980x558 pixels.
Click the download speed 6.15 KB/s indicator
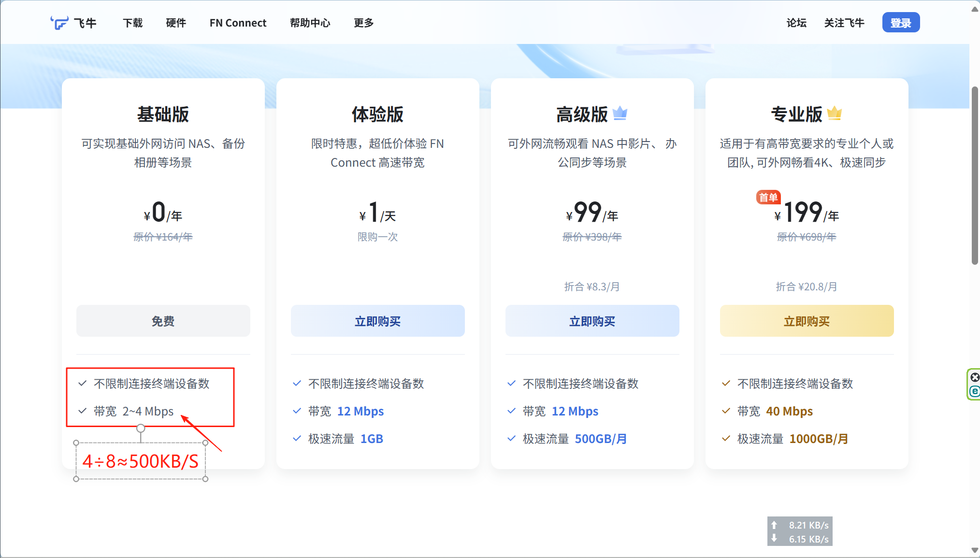(x=800, y=539)
